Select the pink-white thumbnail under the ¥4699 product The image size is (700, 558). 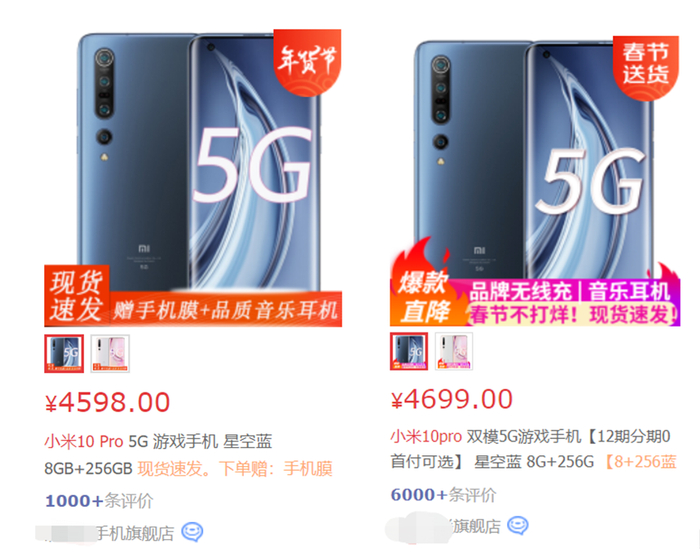[454, 351]
